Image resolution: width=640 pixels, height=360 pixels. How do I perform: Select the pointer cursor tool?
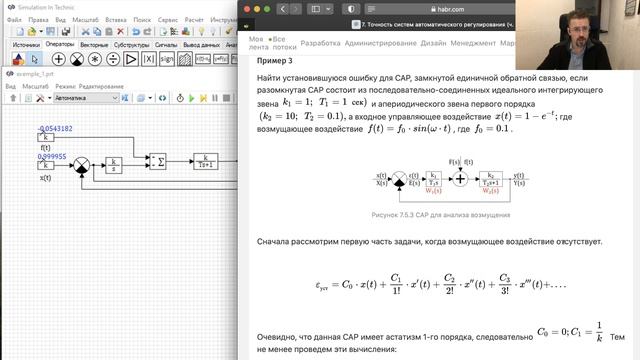(35, 59)
